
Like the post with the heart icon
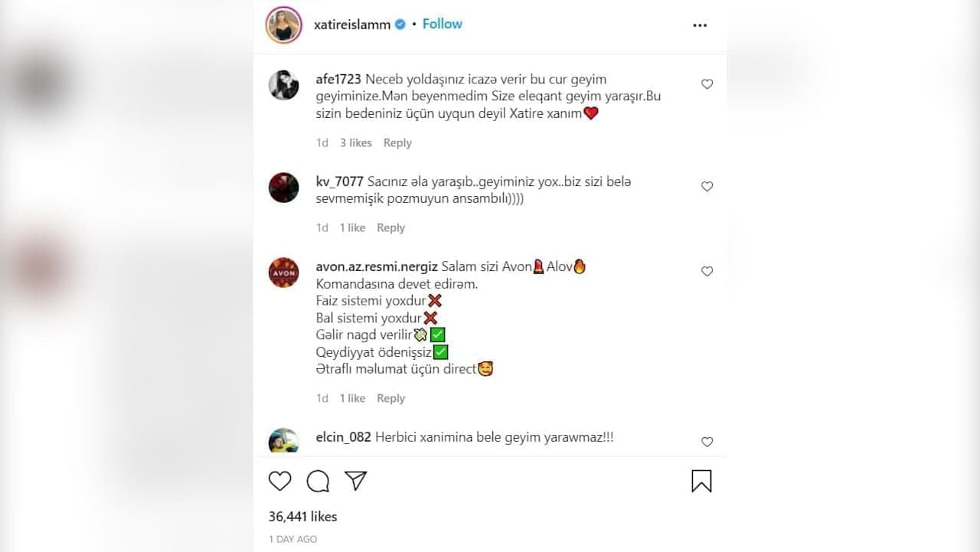[280, 481]
